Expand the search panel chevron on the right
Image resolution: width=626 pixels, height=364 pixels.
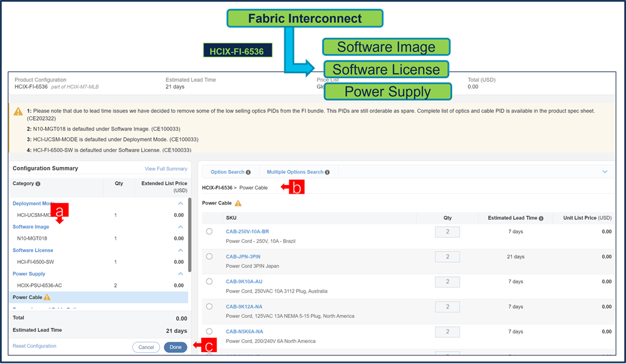pyautogui.click(x=605, y=171)
